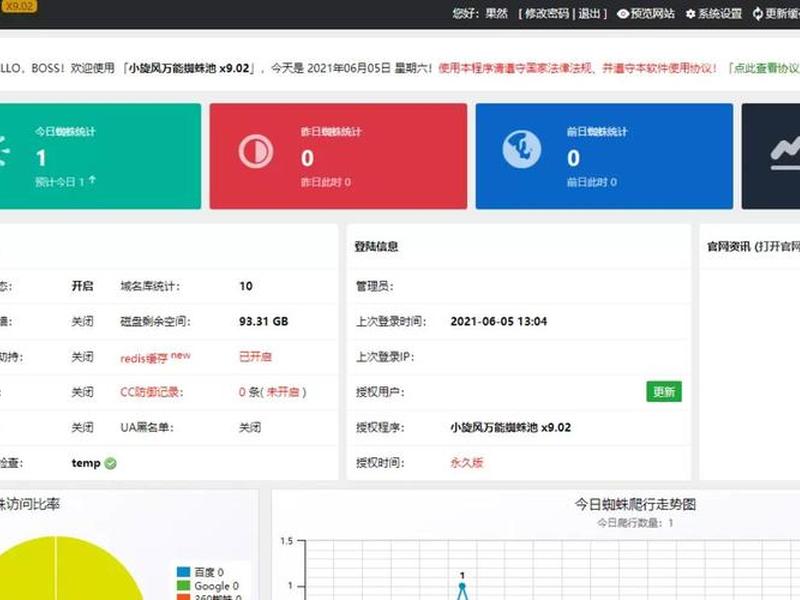Image resolution: width=800 pixels, height=600 pixels.
Task: Click the X9.02 version badge
Action: pyautogui.click(x=18, y=6)
